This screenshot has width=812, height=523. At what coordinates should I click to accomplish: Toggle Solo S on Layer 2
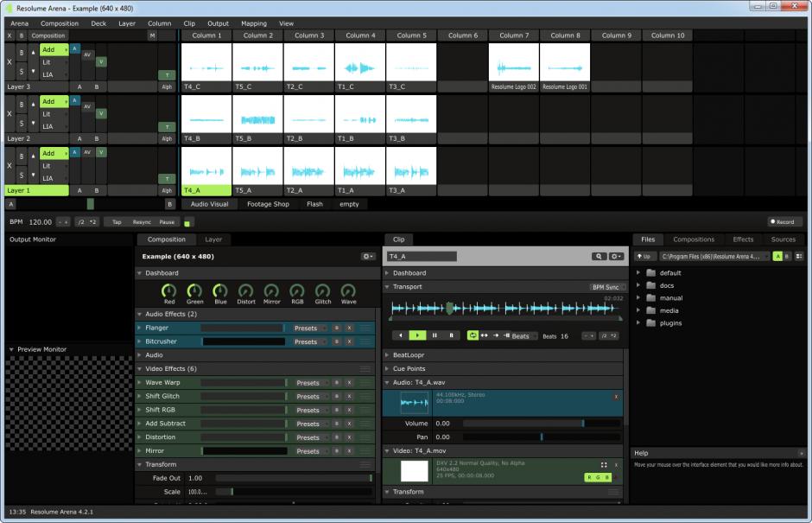click(x=22, y=123)
